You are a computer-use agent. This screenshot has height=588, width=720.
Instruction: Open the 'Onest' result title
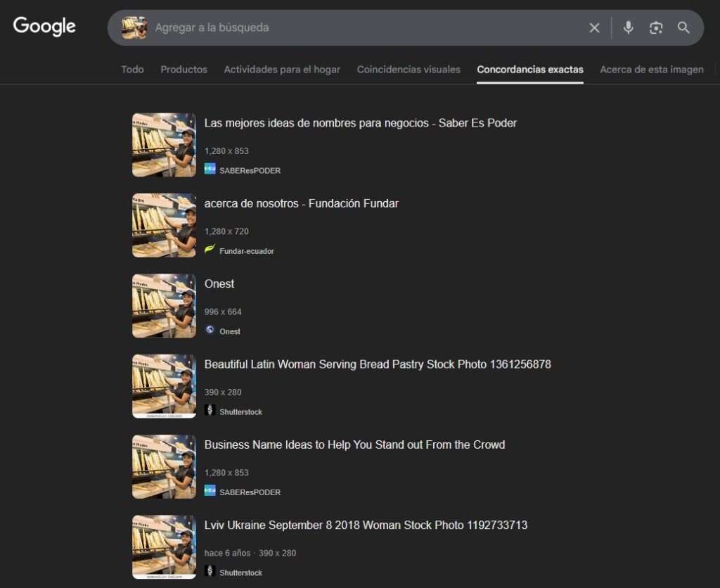click(x=219, y=284)
